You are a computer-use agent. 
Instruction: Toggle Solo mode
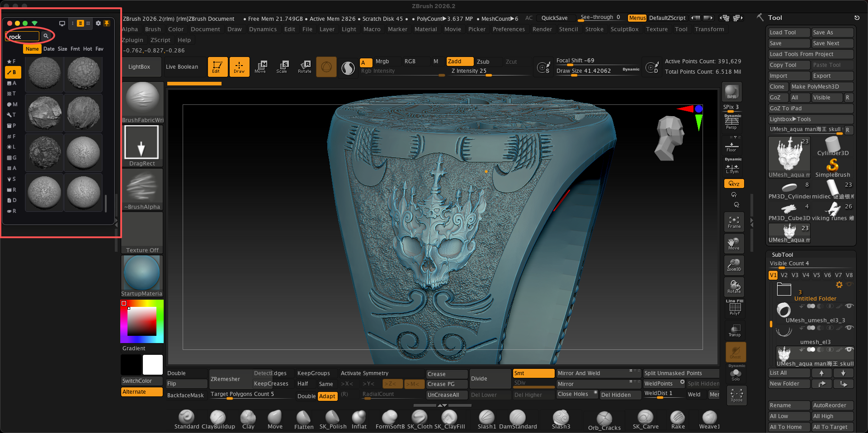[736, 375]
